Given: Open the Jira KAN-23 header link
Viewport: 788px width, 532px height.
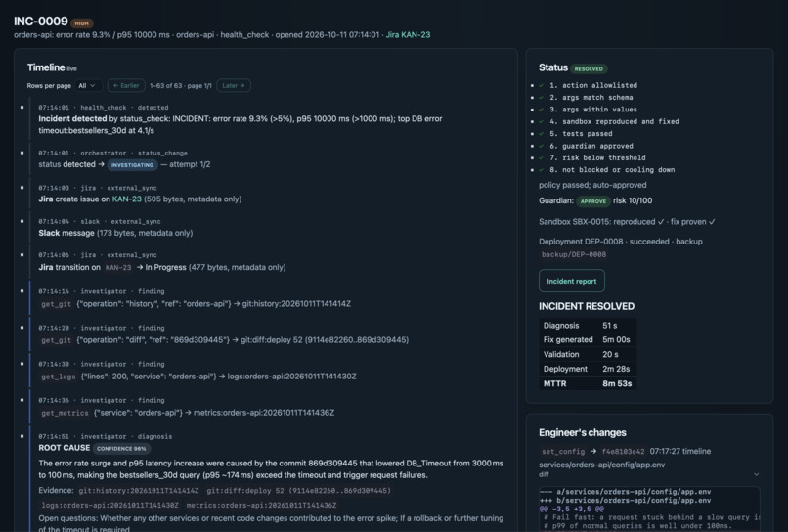Looking at the screenshot, I should click(x=408, y=34).
